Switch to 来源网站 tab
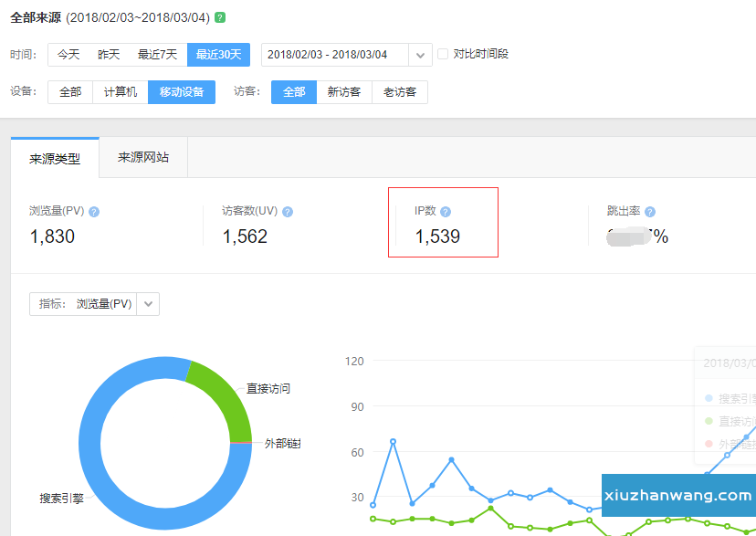 click(x=143, y=157)
